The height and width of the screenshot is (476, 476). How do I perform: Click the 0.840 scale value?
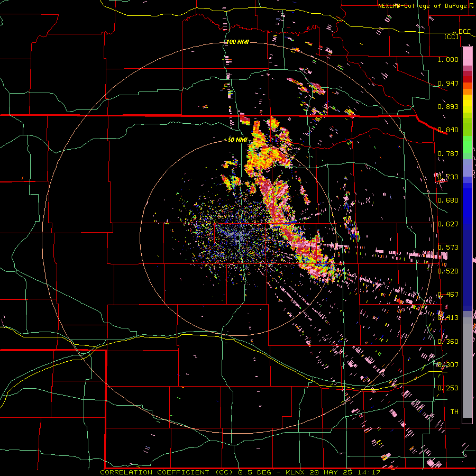[448, 130]
